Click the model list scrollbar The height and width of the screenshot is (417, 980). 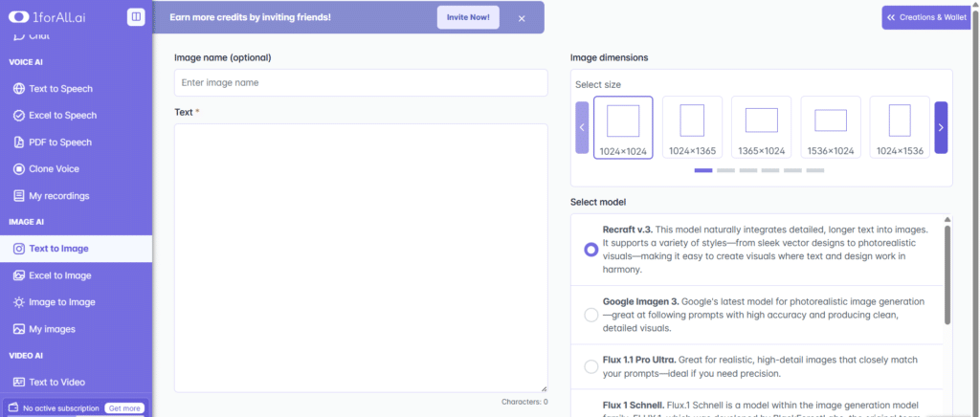(947, 277)
